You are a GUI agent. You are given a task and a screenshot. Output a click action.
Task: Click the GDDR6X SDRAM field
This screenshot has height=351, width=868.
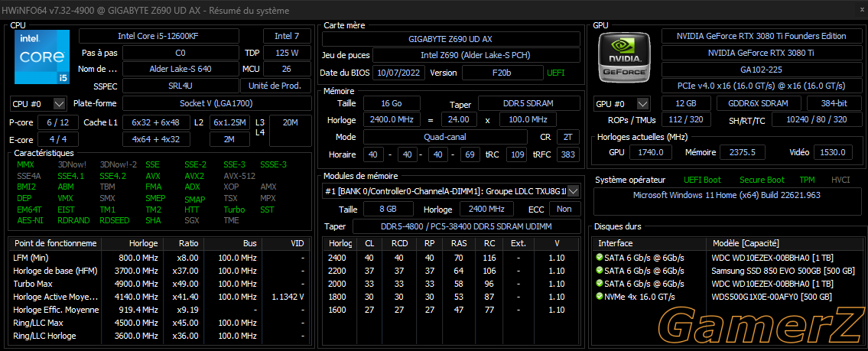[x=759, y=103]
